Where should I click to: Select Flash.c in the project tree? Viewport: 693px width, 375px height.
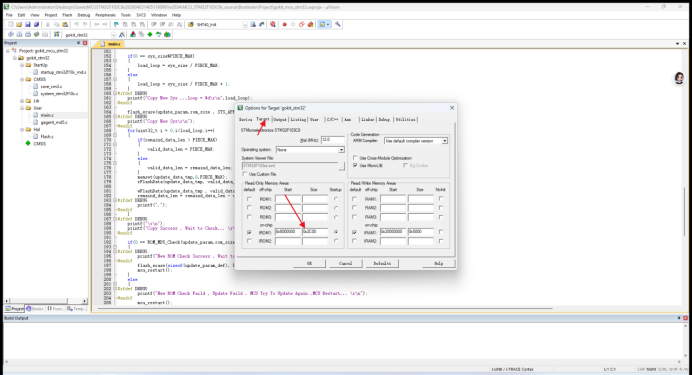tap(47, 137)
